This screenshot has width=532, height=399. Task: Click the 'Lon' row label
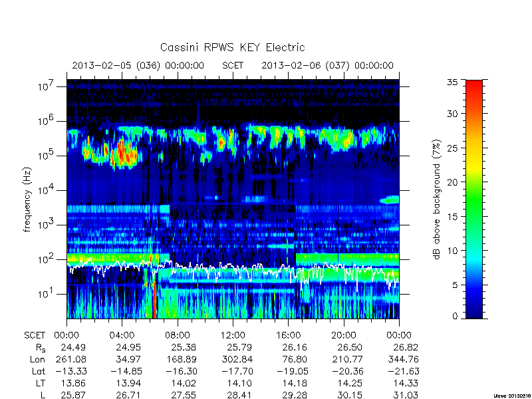point(37,359)
